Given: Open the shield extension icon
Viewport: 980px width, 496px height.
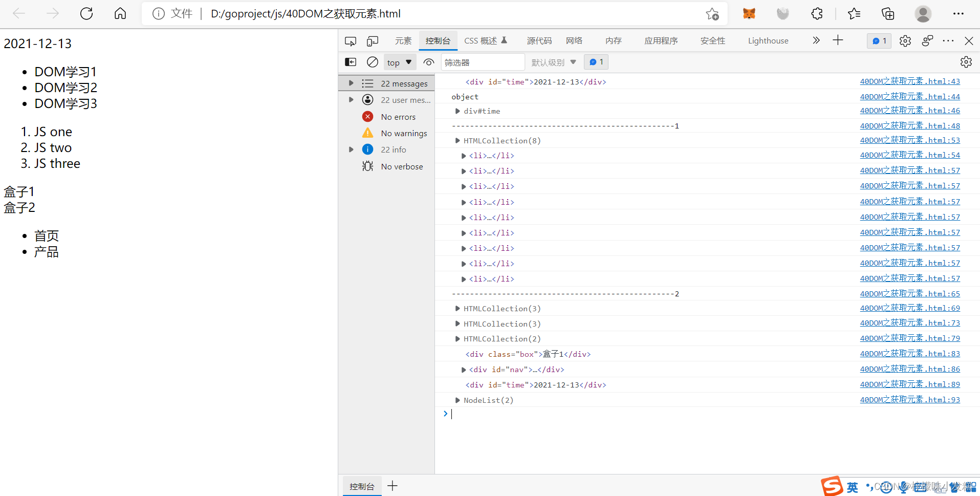Looking at the screenshot, I should (783, 14).
